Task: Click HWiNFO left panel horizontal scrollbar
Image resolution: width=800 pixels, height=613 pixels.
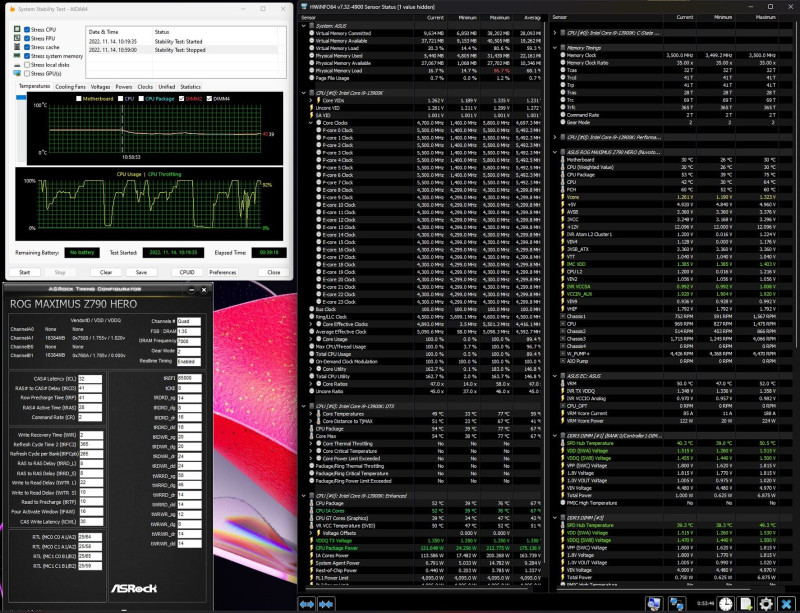Action: 418,589
